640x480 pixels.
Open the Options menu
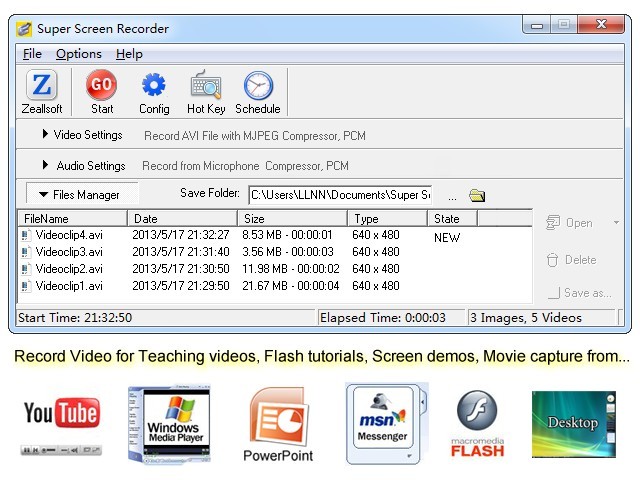(79, 54)
